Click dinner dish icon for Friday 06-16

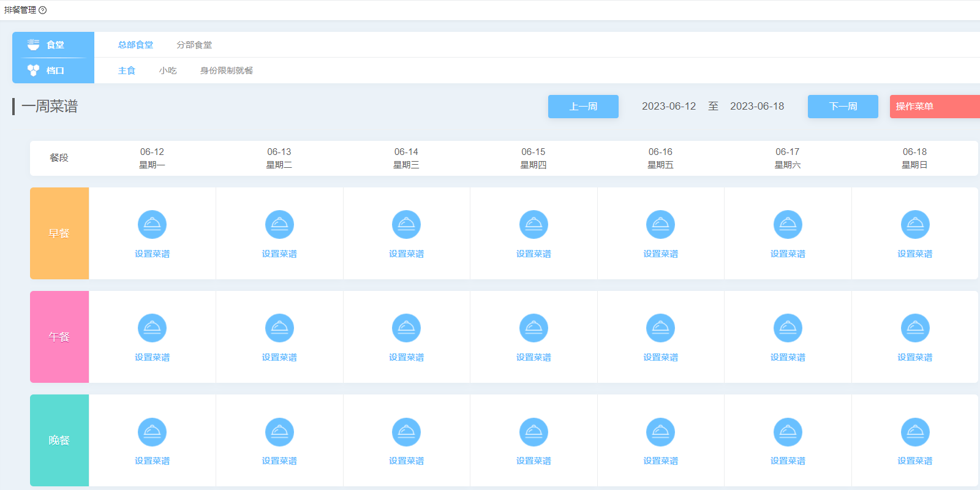660,432
